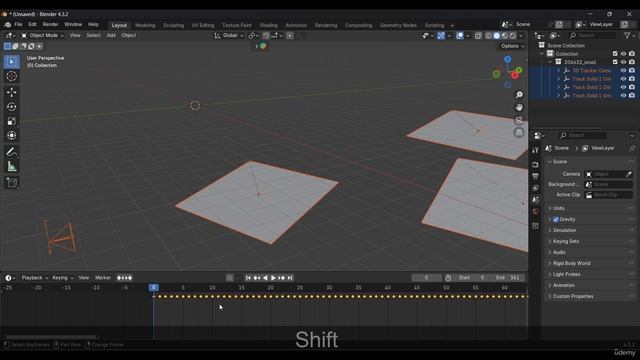Toggle the Gravity checkbox
The height and width of the screenshot is (360, 640).
click(556, 220)
